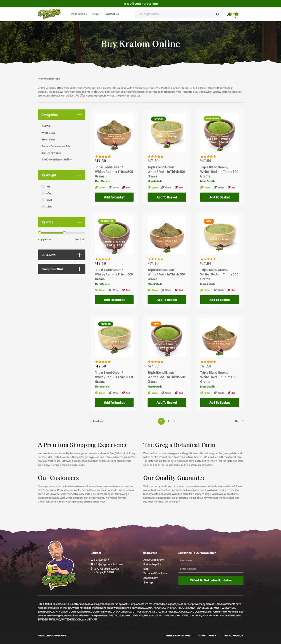
Task: Select the Red Veins category
Action: pos(47,126)
